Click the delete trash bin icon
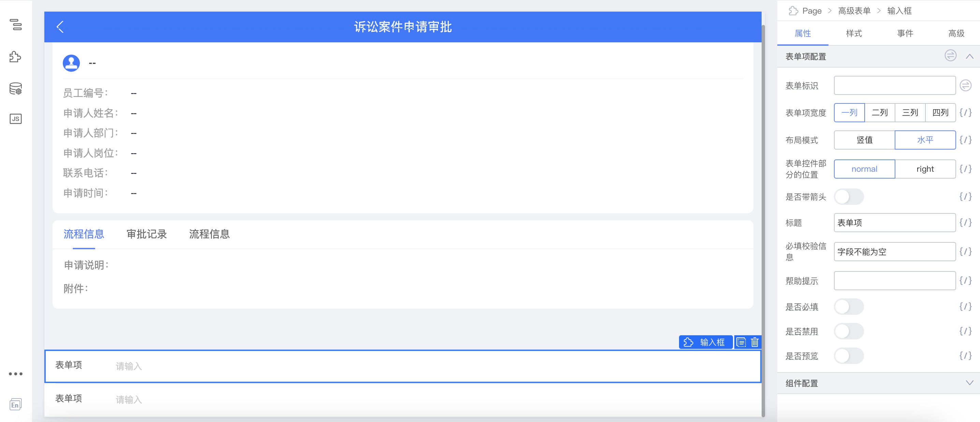Screen dimensions: 980x422 point(755,342)
